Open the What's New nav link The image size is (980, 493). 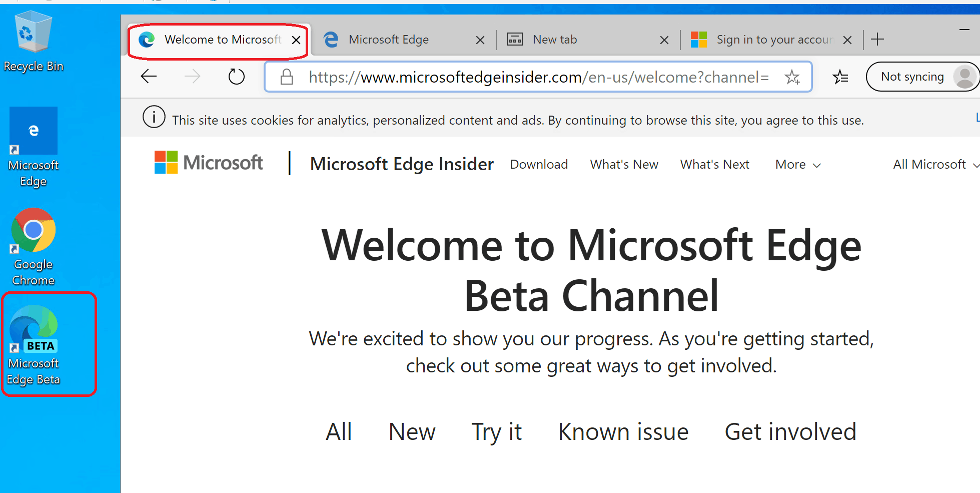[x=624, y=164]
